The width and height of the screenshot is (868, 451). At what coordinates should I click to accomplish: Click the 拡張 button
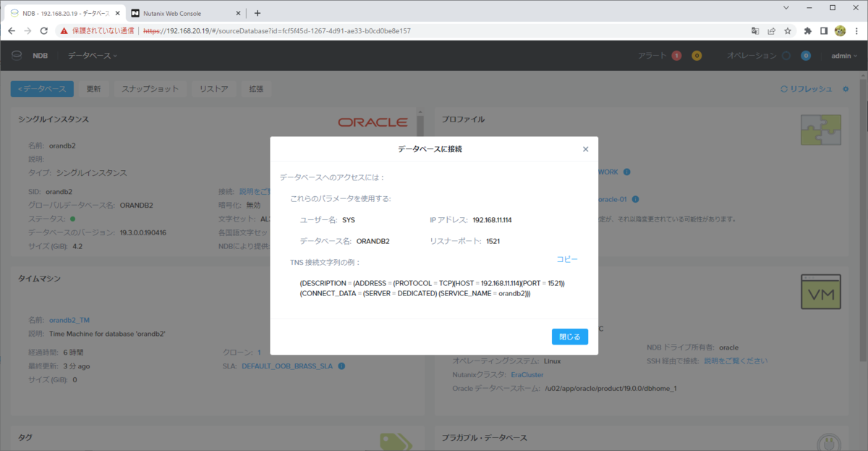click(x=256, y=89)
